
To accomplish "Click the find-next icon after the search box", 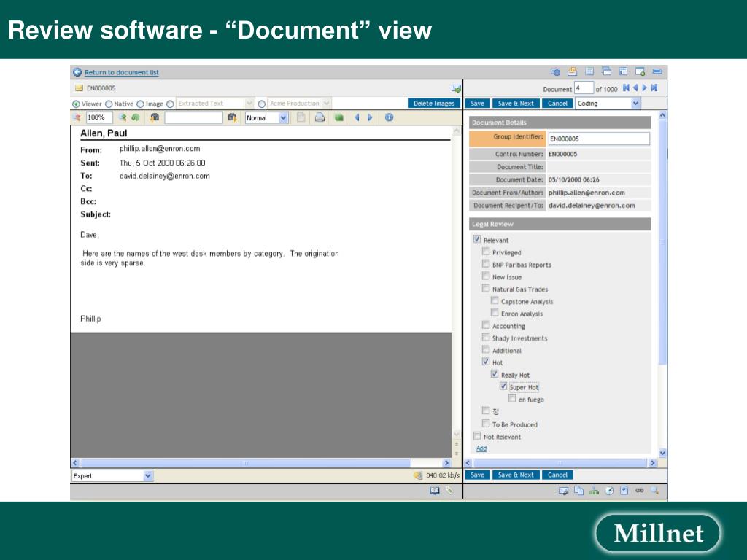I will (232, 117).
